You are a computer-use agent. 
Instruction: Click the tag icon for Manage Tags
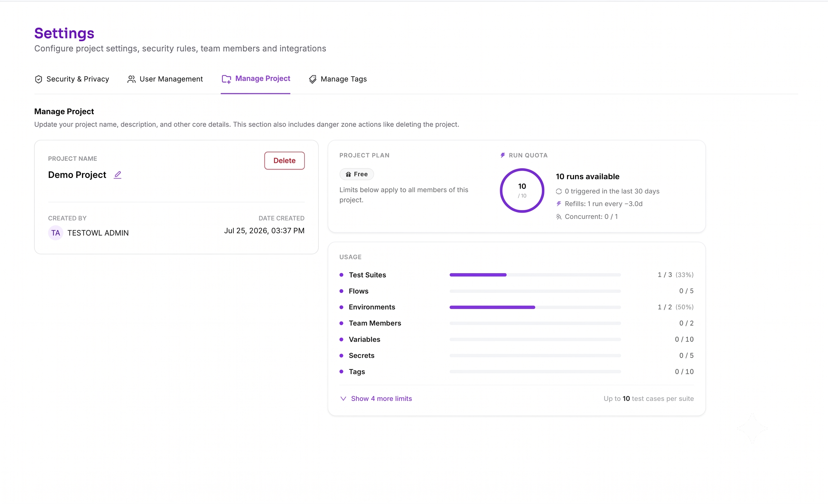coord(312,79)
